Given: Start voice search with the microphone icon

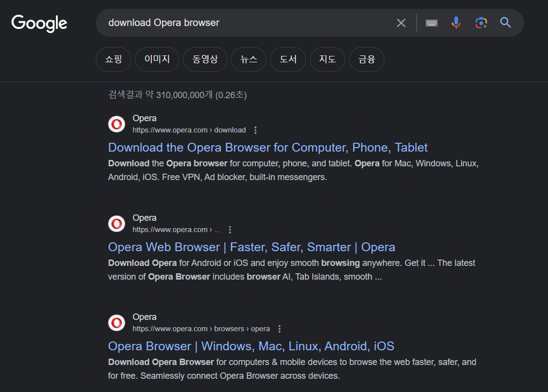Looking at the screenshot, I should [x=456, y=23].
